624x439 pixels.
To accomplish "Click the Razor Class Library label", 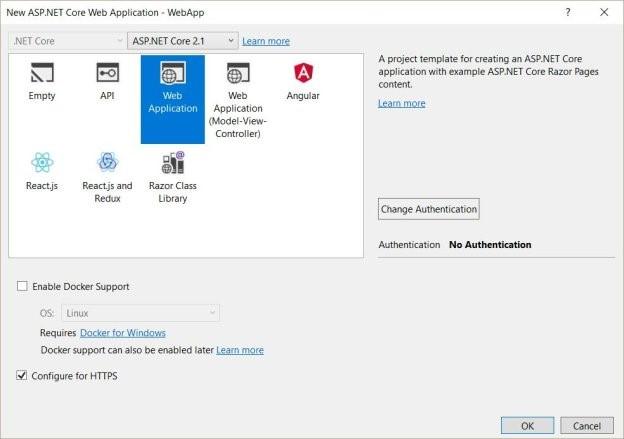I will coord(173,192).
